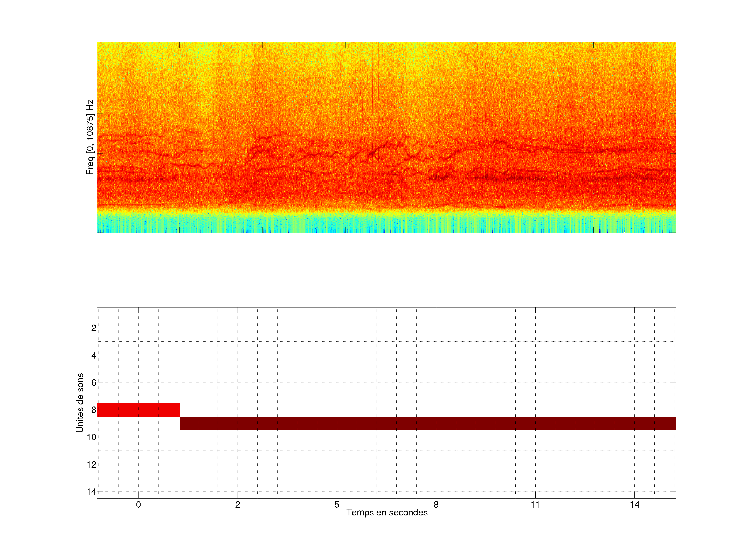
Task: Click the cyan low-frequency band of the spectrogram
Action: [x=386, y=223]
